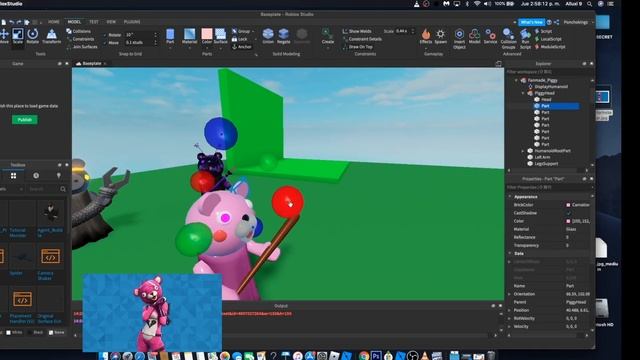Toggle Join Surfaces option
This screenshot has height=360, width=640.
pyautogui.click(x=82, y=47)
